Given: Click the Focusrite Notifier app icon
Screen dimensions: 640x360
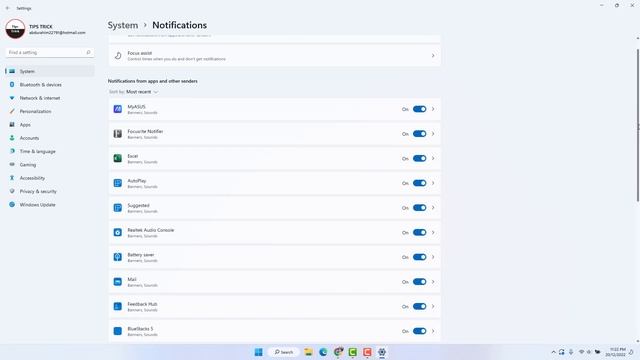Looking at the screenshot, I should coord(118,134).
